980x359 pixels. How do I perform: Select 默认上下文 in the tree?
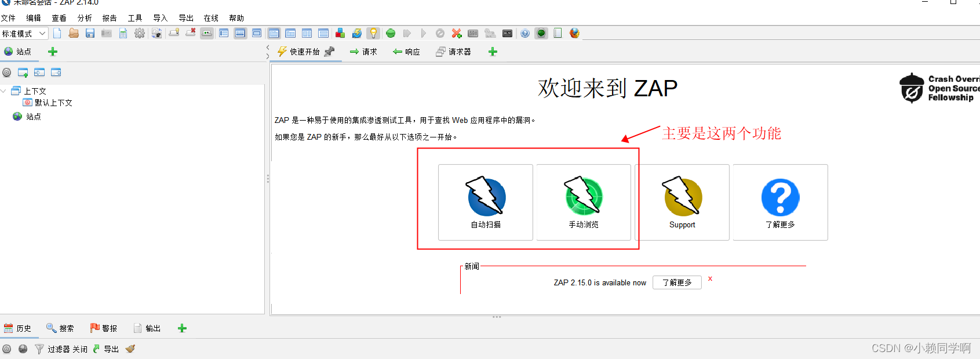pyautogui.click(x=48, y=103)
